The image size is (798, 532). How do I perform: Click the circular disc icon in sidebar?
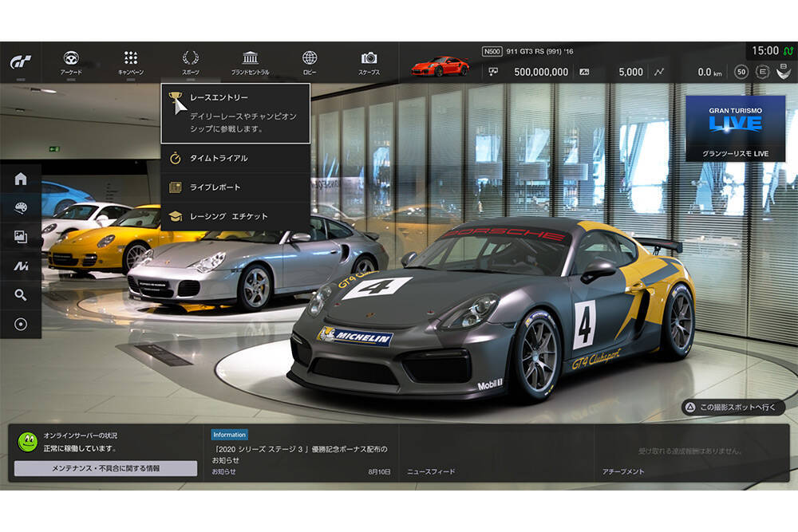coord(21,325)
